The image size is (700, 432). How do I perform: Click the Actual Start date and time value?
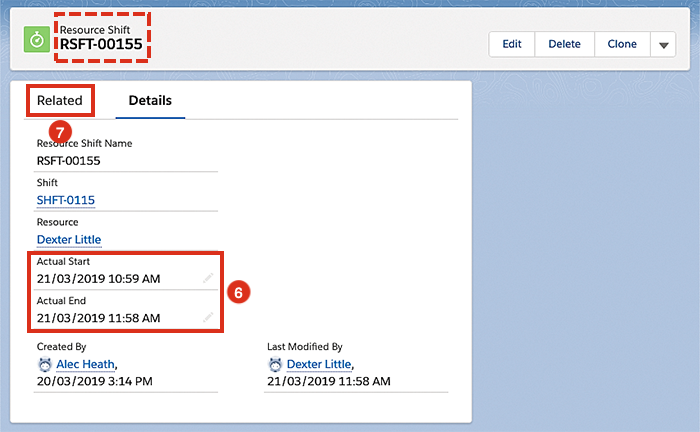click(x=98, y=279)
